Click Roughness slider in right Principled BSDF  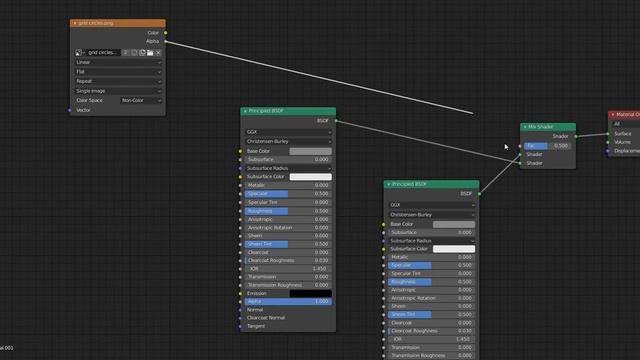[x=431, y=282]
